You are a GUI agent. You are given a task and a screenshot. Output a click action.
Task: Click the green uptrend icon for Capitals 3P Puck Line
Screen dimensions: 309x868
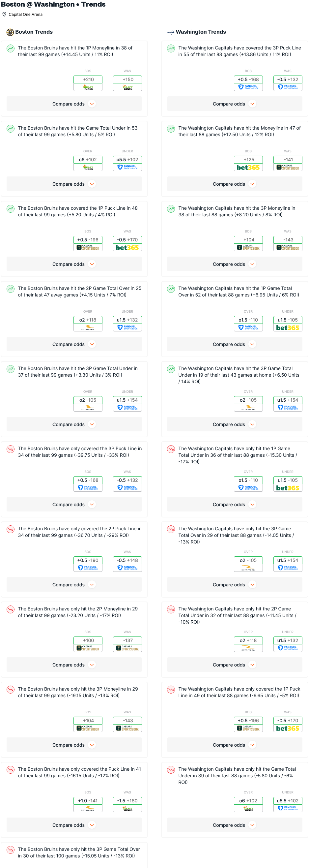click(171, 48)
